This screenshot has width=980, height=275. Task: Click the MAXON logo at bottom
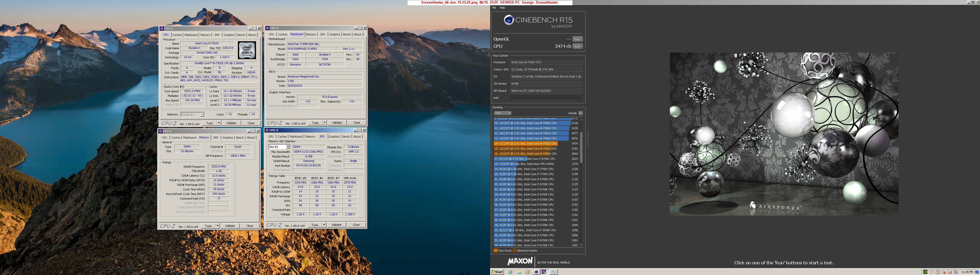[520, 261]
